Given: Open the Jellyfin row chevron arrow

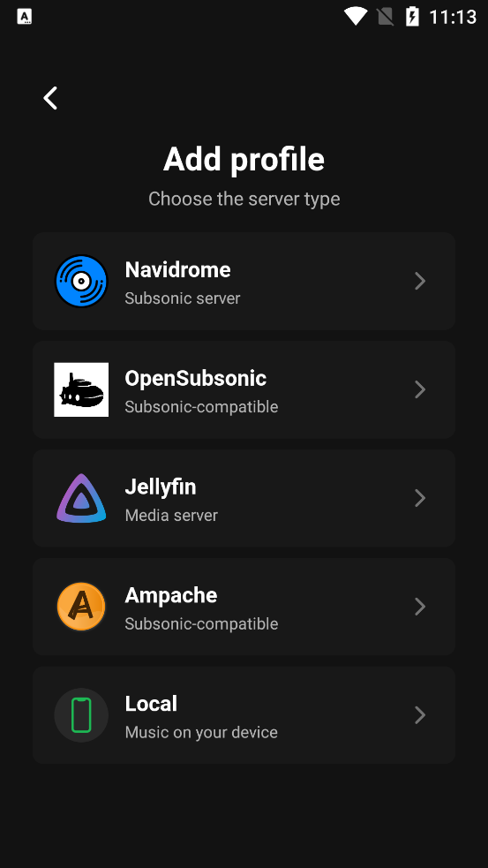Looking at the screenshot, I should click(420, 498).
